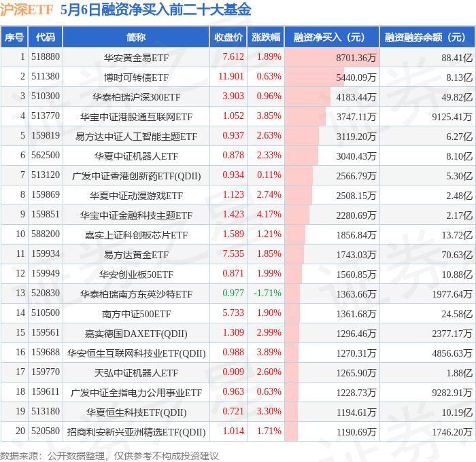Click green closing price 0.977
The image size is (476, 462).
point(233,293)
